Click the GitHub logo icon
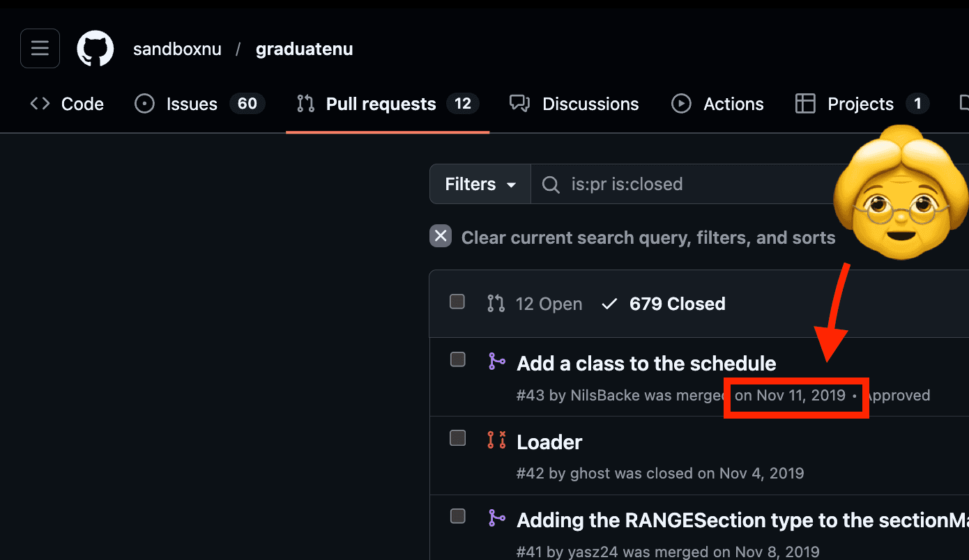 pos(96,49)
